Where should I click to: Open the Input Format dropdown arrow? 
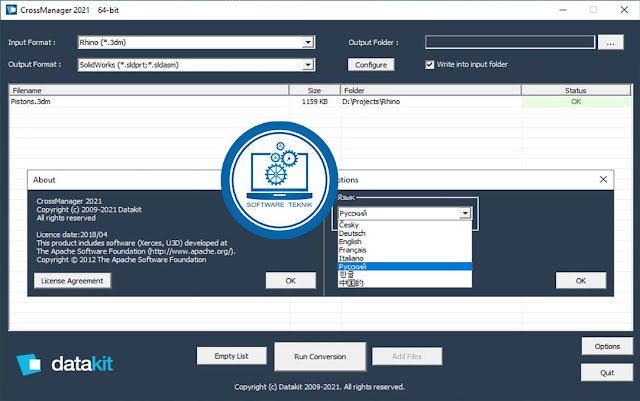coord(308,42)
